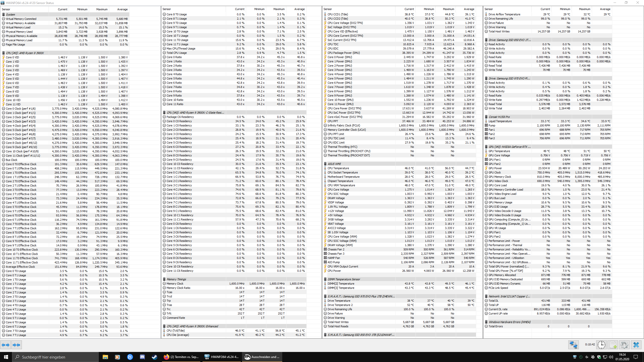
Task: Select the CPU [#0]: AMD Ryzen 9 3900X header
Action: [x=65, y=53]
